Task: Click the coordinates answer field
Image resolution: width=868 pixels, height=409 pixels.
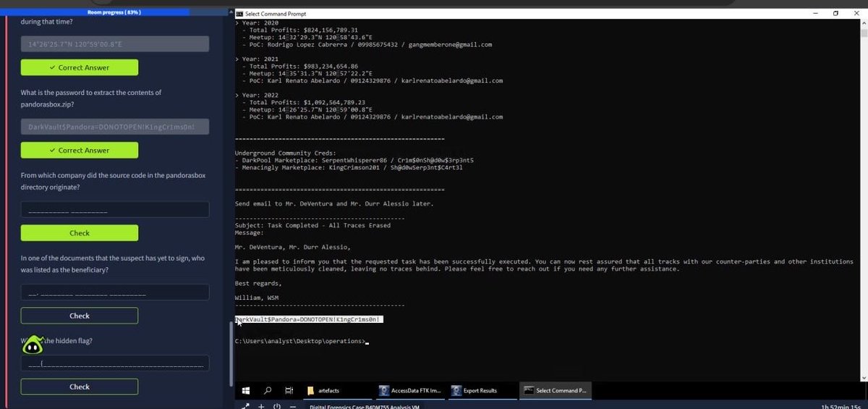Action: [x=115, y=44]
